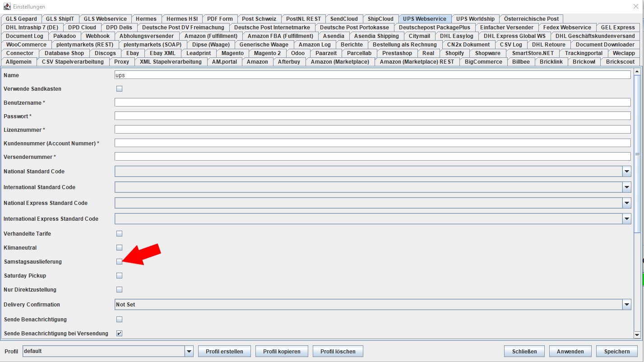Click the Name input field
Image resolution: width=644 pixels, height=362 pixels.
pos(373,75)
